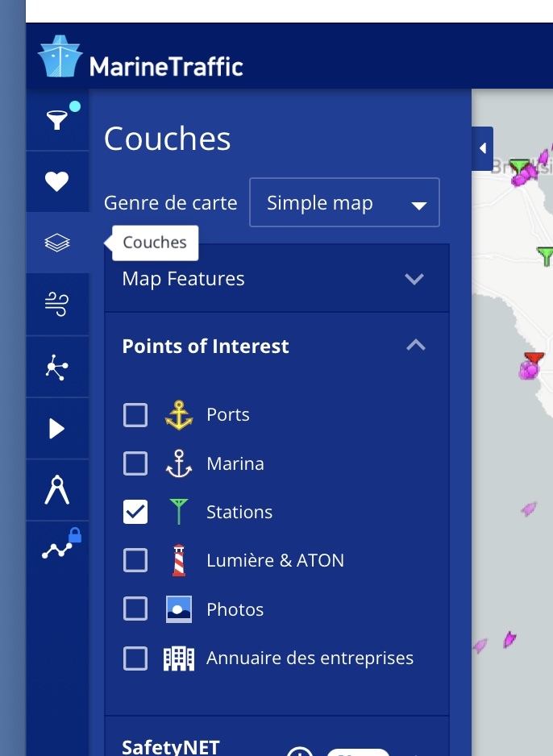Enable the Marina checkbox

tap(135, 463)
